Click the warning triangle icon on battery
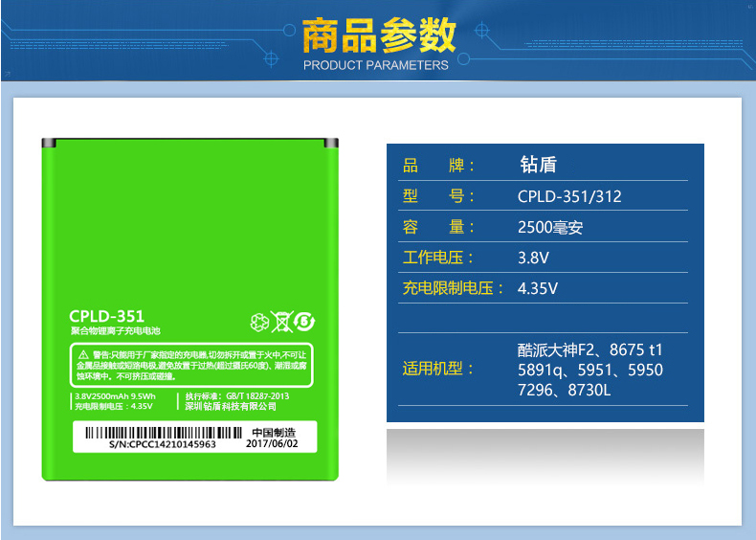756x540 pixels. (83, 354)
